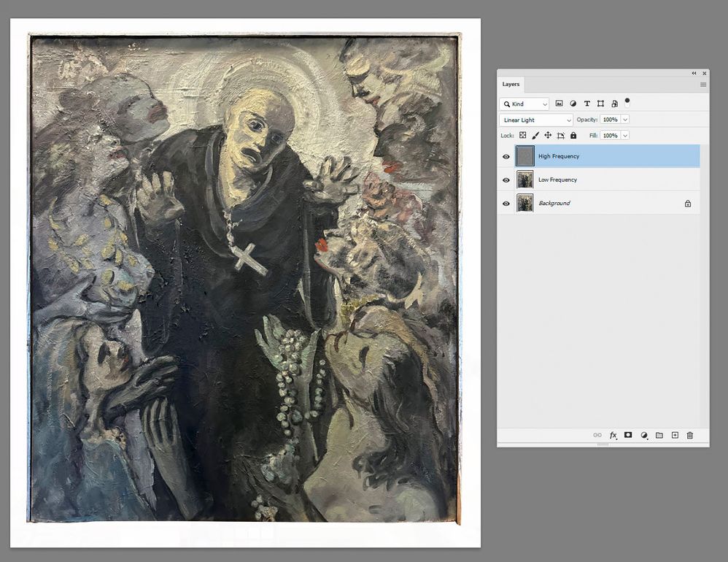Add a layer mask
The height and width of the screenshot is (562, 728).
tap(628, 435)
